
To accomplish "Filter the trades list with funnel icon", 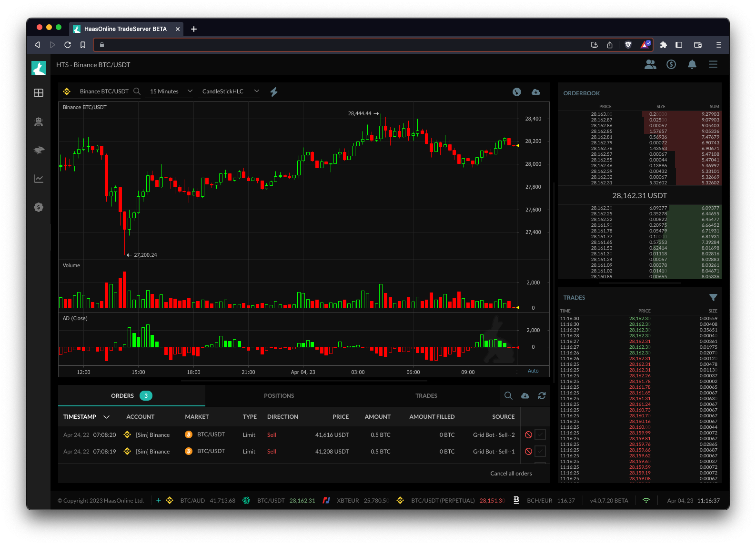I will [713, 297].
